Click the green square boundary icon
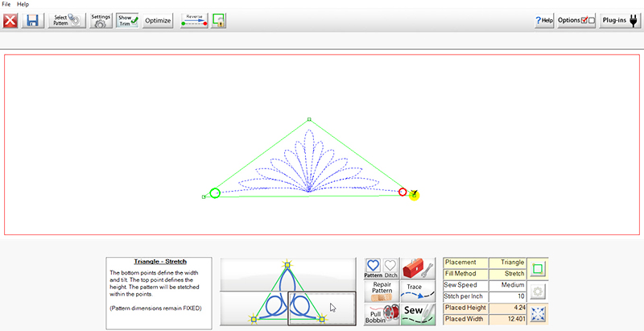This screenshot has height=331, width=644. [537, 269]
